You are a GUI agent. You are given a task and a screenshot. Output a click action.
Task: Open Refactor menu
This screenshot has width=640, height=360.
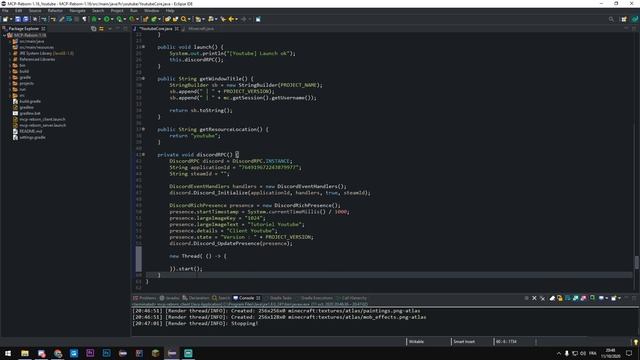55,11
